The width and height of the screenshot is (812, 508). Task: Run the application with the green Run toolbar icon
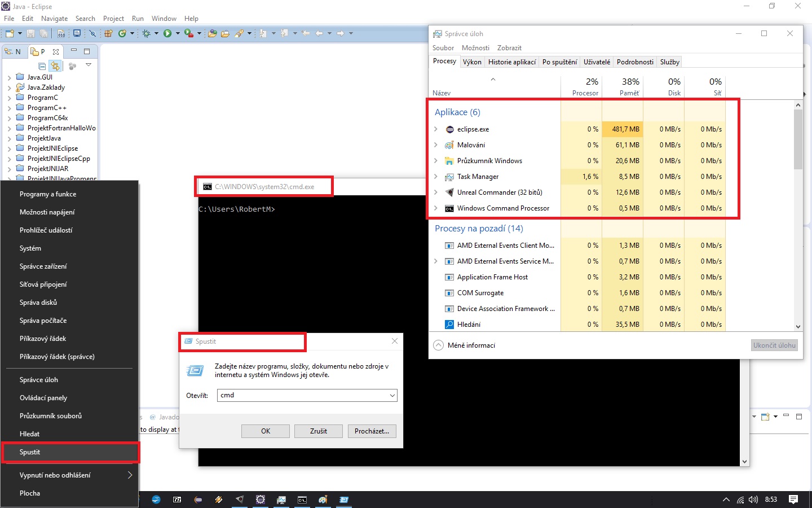click(x=166, y=33)
